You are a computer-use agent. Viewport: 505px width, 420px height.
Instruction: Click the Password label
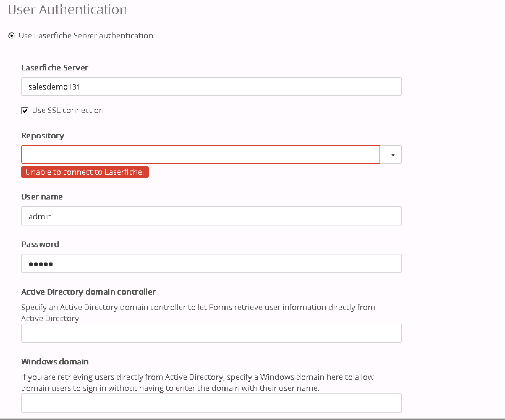pos(40,244)
